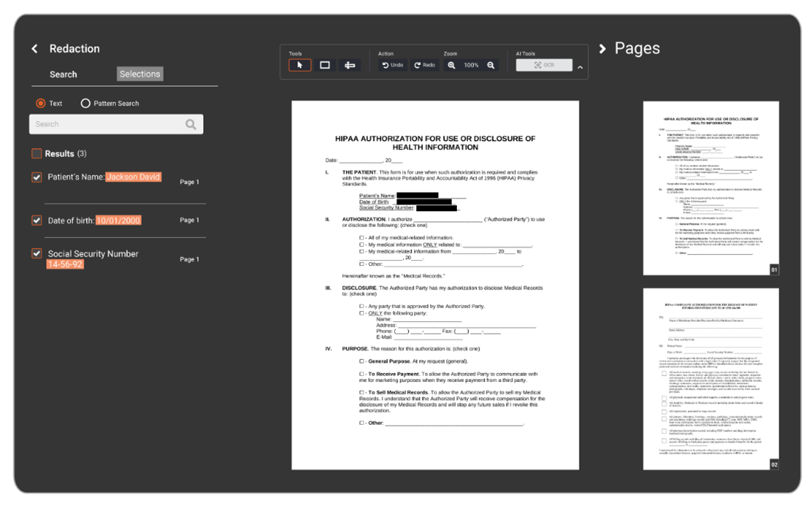Check the Results select-all checkbox
This screenshot has height=506, width=812.
[x=37, y=154]
